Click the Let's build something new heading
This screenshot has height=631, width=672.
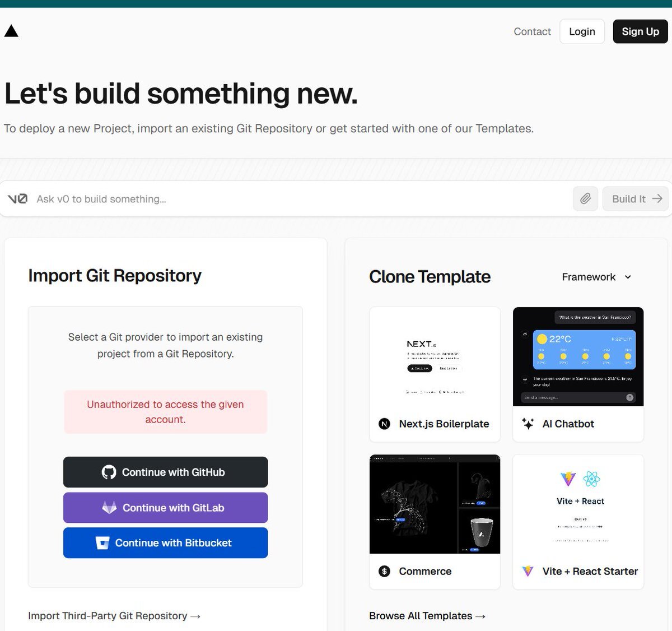click(181, 93)
